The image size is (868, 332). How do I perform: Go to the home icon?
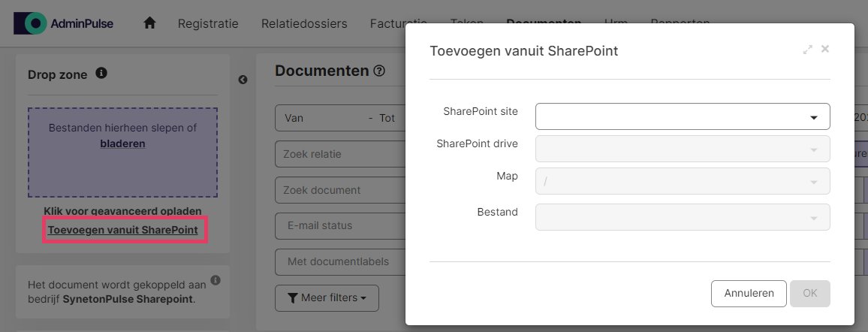tap(149, 23)
